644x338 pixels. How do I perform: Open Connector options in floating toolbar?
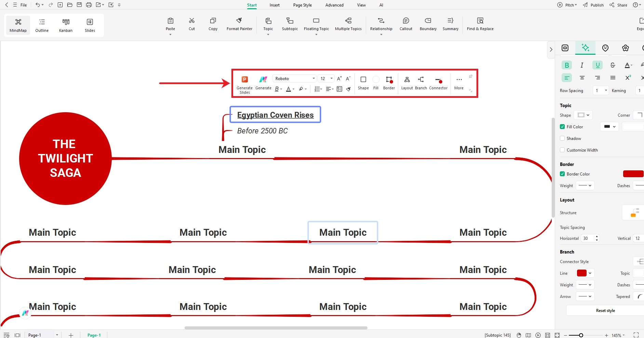point(438,83)
